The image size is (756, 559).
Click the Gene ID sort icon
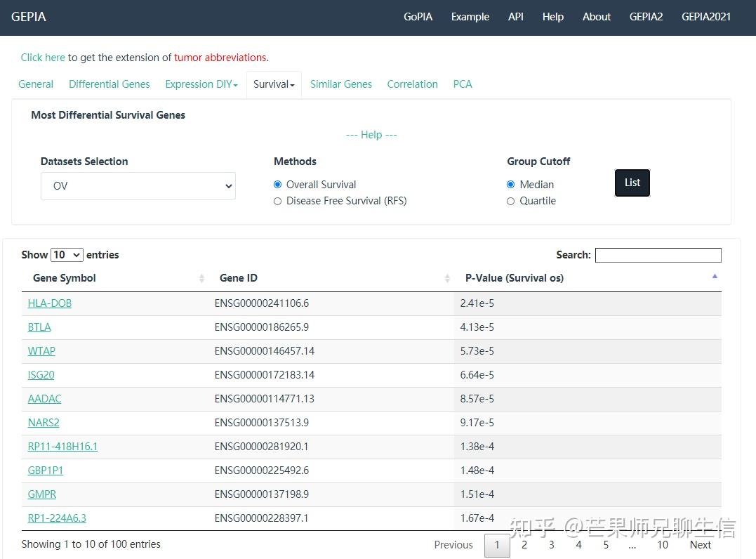(x=447, y=279)
